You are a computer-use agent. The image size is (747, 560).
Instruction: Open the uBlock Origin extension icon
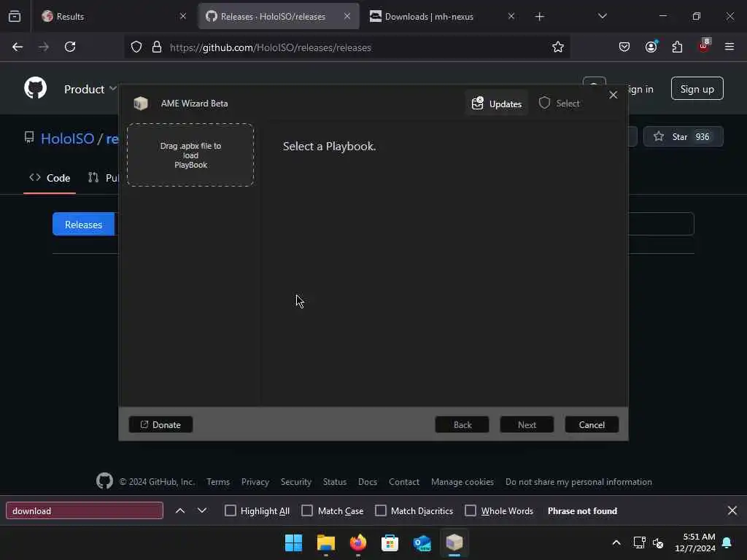pyautogui.click(x=704, y=46)
